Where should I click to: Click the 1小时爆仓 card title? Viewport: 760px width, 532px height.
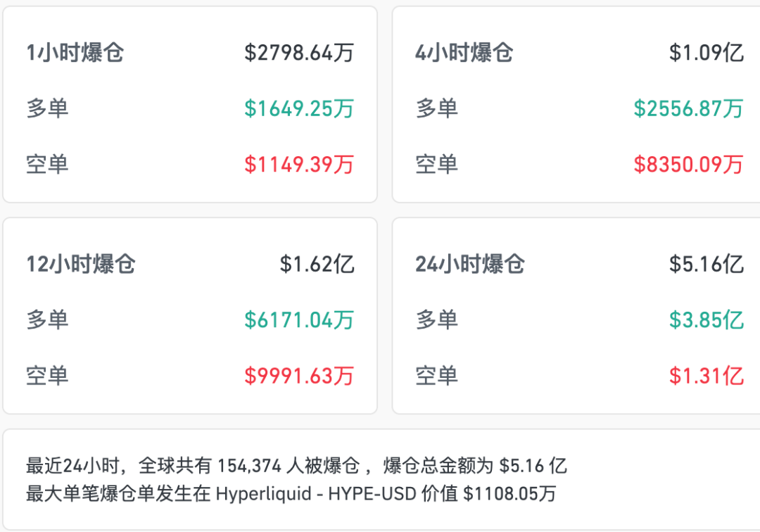[x=75, y=53]
